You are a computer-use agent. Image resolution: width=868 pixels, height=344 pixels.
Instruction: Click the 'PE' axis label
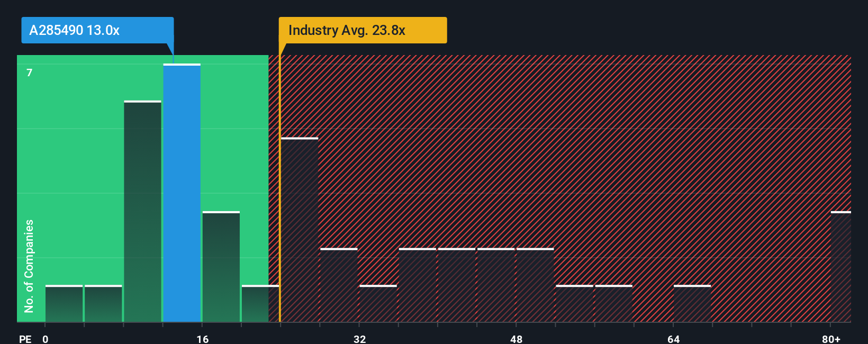[25, 339]
